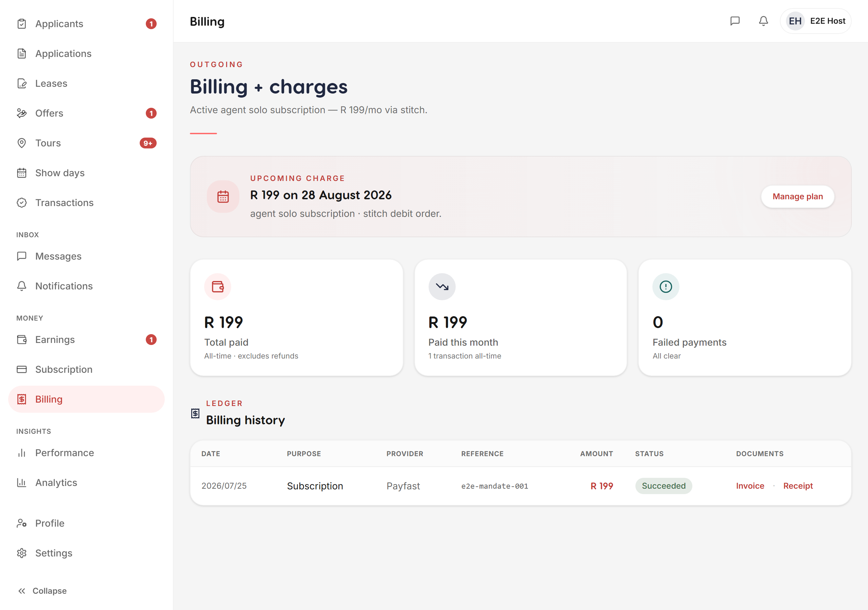The width and height of the screenshot is (868, 610).
Task: Click the DATE column header
Action: (x=211, y=454)
